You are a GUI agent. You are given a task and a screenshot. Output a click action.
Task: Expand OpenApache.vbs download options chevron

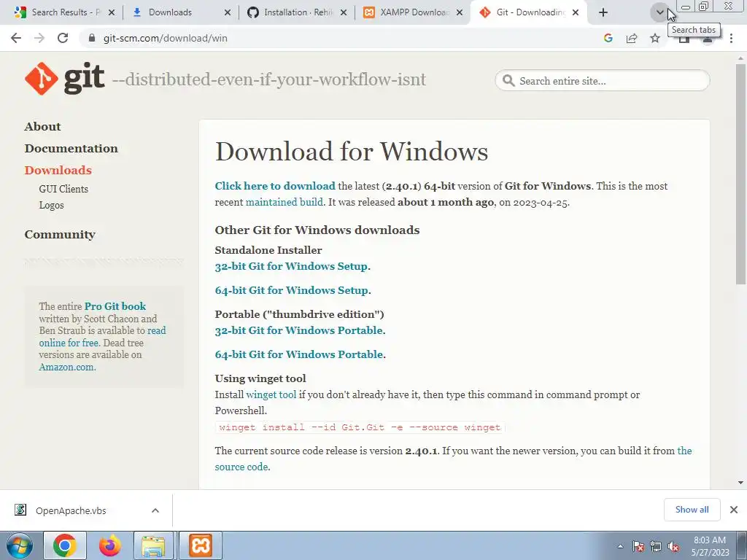pyautogui.click(x=155, y=510)
